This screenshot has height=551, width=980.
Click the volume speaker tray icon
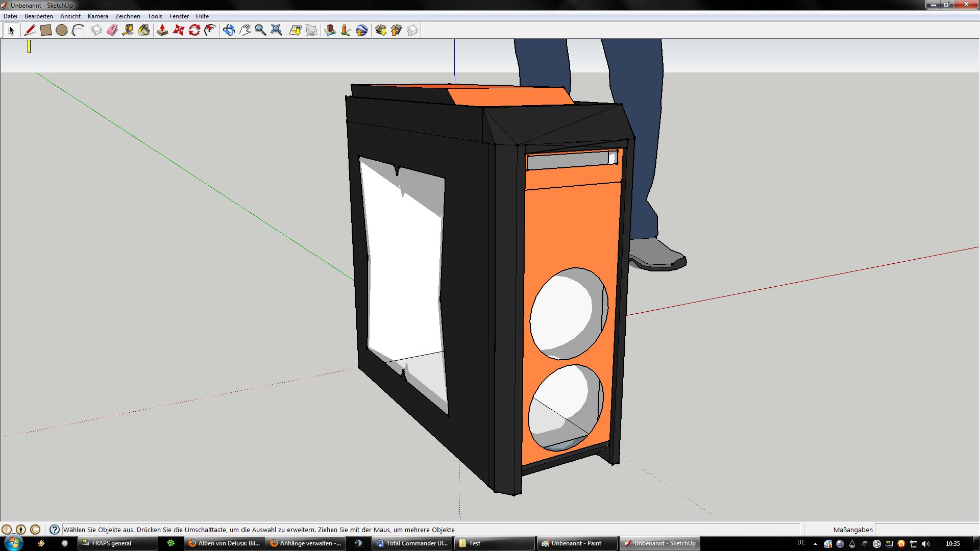pos(926,544)
